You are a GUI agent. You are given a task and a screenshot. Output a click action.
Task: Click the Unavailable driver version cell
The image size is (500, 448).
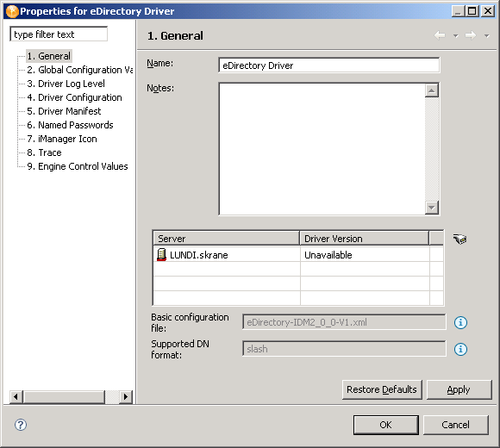[365, 255]
